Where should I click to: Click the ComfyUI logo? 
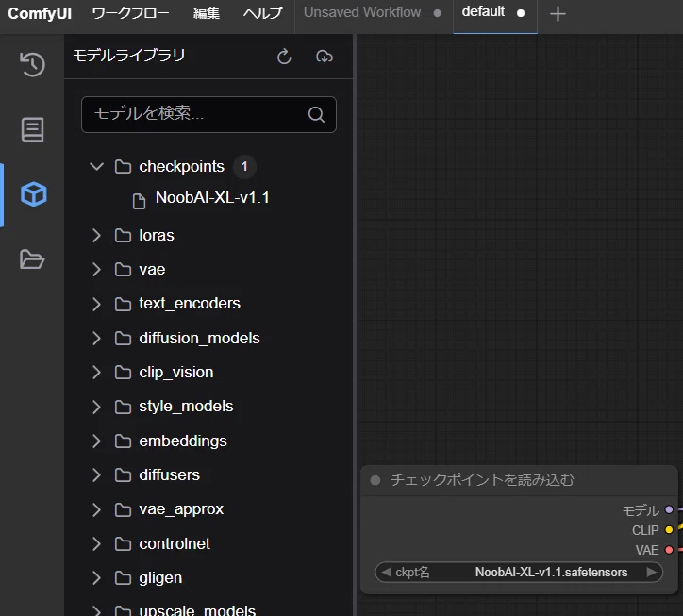(40, 13)
